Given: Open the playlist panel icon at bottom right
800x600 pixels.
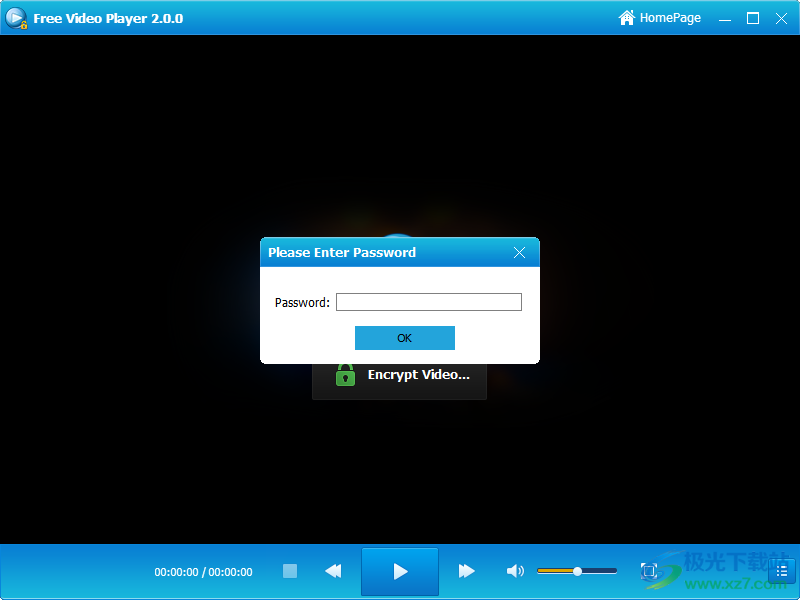Looking at the screenshot, I should coord(781,571).
